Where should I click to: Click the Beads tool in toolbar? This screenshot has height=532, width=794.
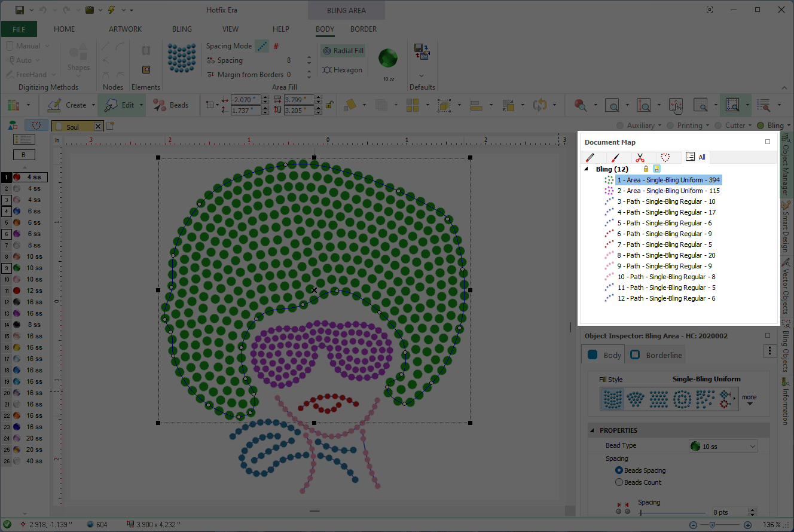tap(171, 105)
